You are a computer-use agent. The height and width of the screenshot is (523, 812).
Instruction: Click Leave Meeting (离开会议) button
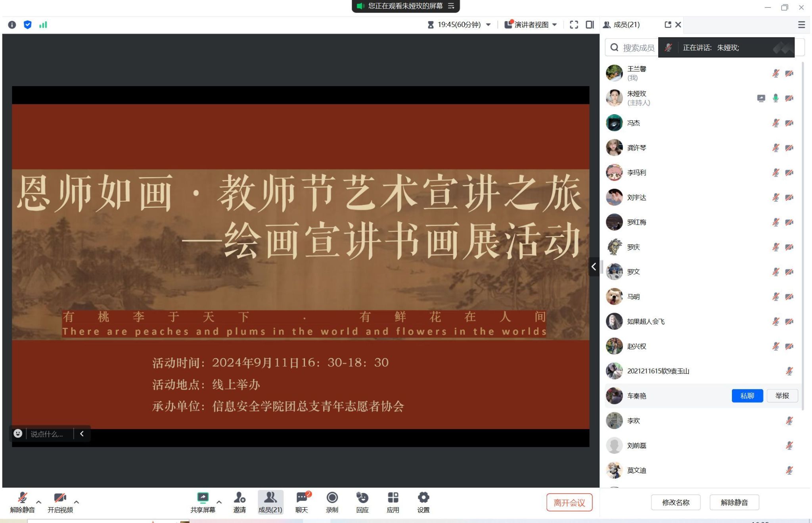click(569, 502)
